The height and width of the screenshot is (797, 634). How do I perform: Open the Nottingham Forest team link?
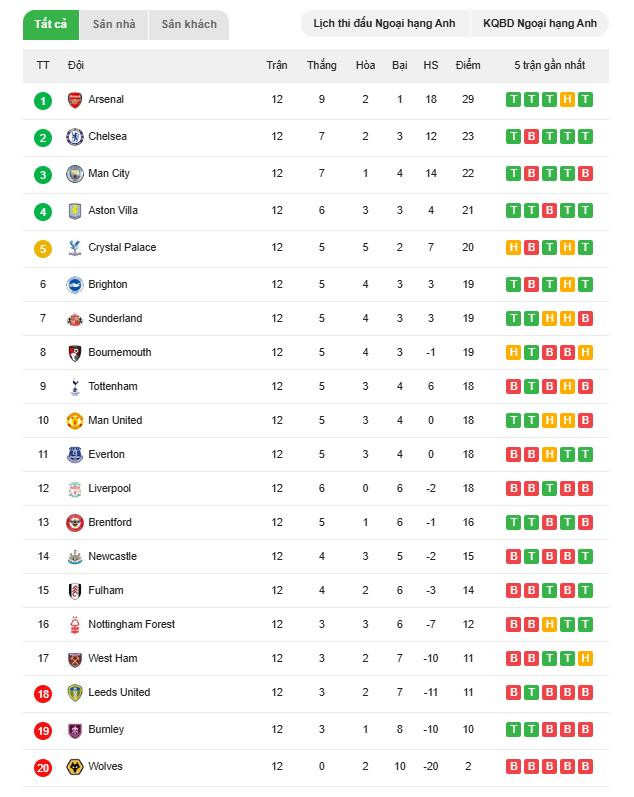[x=131, y=625]
